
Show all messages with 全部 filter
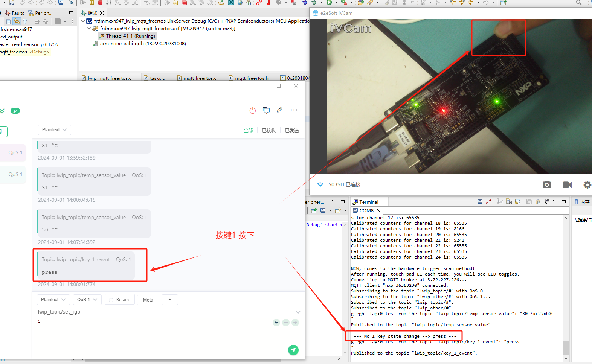click(x=248, y=131)
